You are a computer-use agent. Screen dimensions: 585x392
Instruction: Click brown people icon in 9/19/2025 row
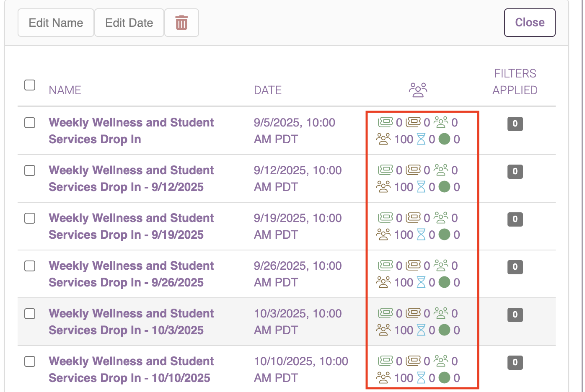coord(383,235)
